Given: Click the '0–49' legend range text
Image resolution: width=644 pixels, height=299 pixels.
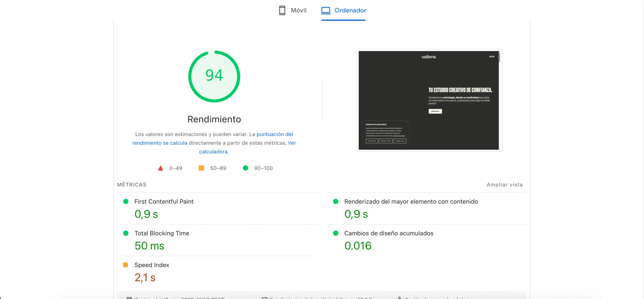Looking at the screenshot, I should (x=176, y=168).
